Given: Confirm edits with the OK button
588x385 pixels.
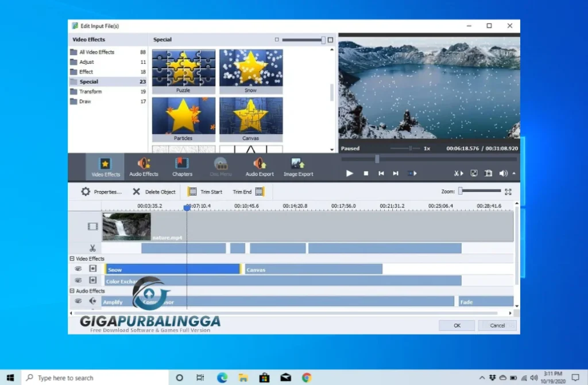Looking at the screenshot, I should [x=456, y=325].
